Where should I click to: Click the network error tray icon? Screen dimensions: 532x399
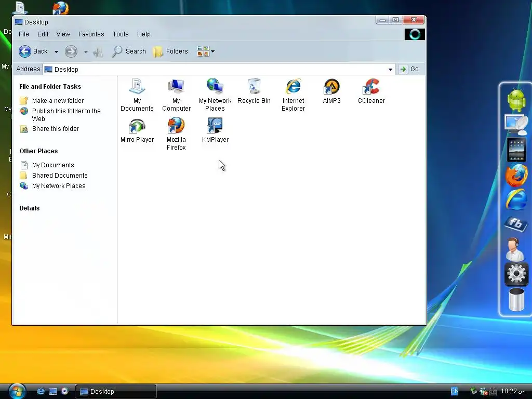tap(484, 391)
